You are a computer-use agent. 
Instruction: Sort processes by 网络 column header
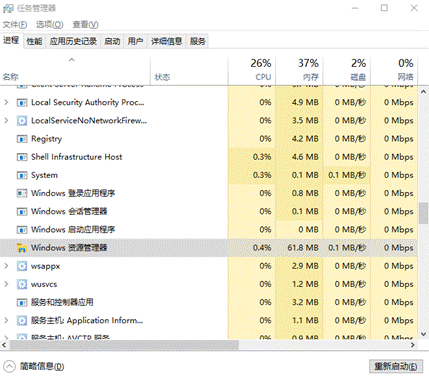click(x=394, y=70)
